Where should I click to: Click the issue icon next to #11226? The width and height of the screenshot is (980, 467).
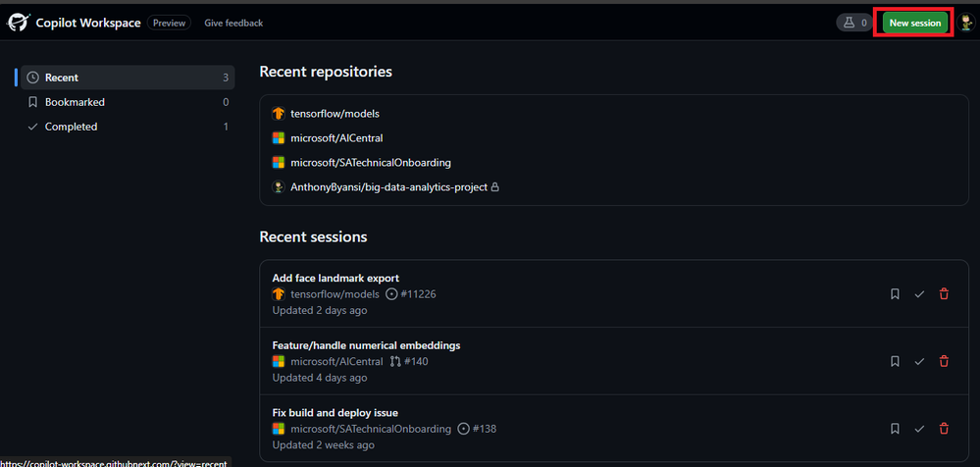(391, 293)
